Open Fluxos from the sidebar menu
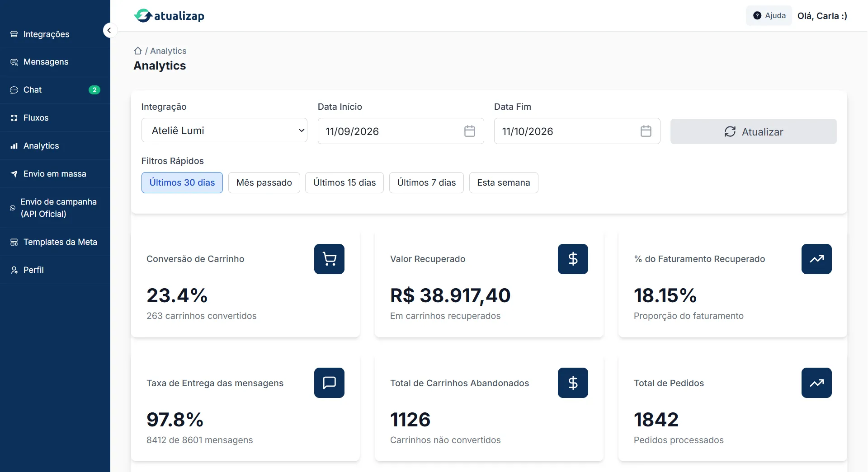The width and height of the screenshot is (868, 472). point(55,118)
